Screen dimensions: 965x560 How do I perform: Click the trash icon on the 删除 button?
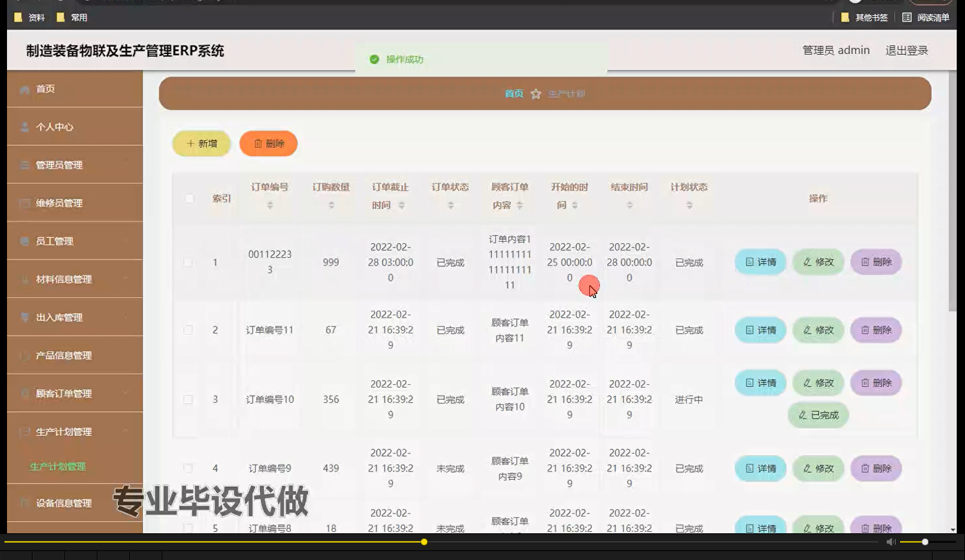tap(258, 144)
